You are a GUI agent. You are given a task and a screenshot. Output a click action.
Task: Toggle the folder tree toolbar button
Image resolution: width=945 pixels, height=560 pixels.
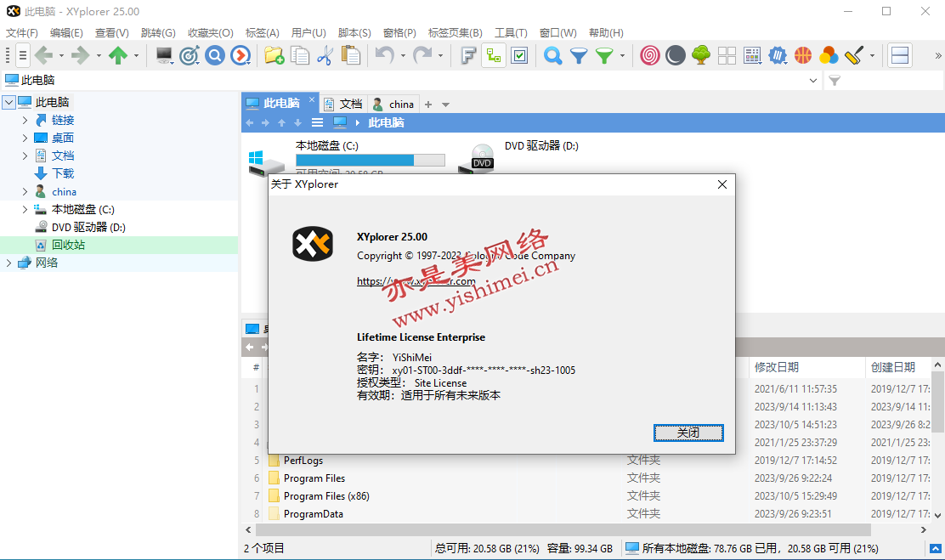pyautogui.click(x=494, y=55)
